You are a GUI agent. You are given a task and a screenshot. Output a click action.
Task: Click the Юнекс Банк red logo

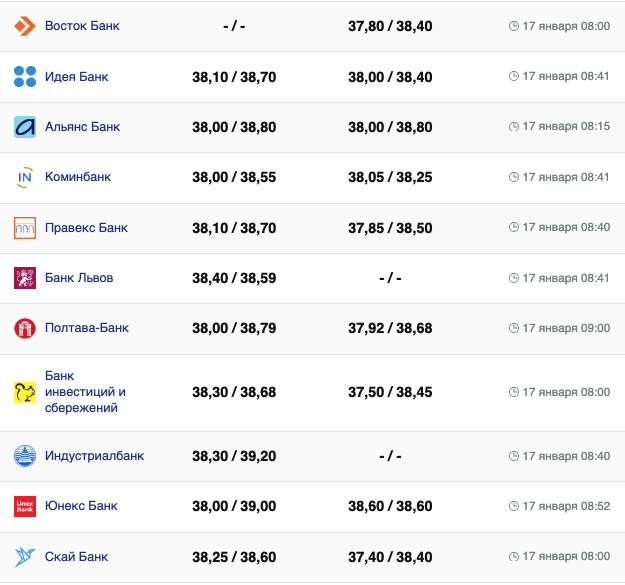(x=25, y=506)
